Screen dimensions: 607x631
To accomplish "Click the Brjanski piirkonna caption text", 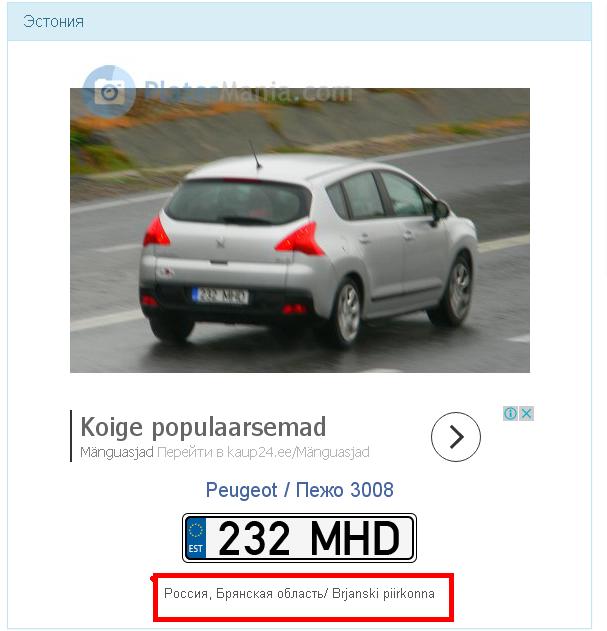I will click(x=383, y=594).
